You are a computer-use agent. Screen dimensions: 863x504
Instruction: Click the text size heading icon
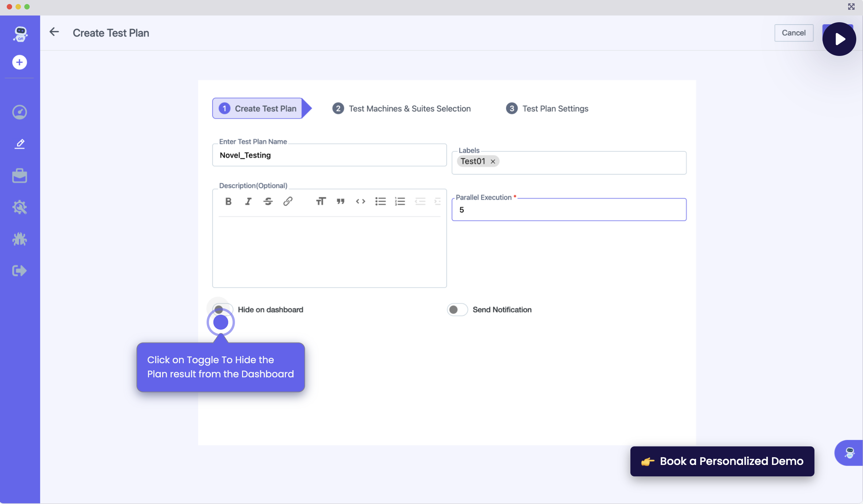(x=321, y=201)
